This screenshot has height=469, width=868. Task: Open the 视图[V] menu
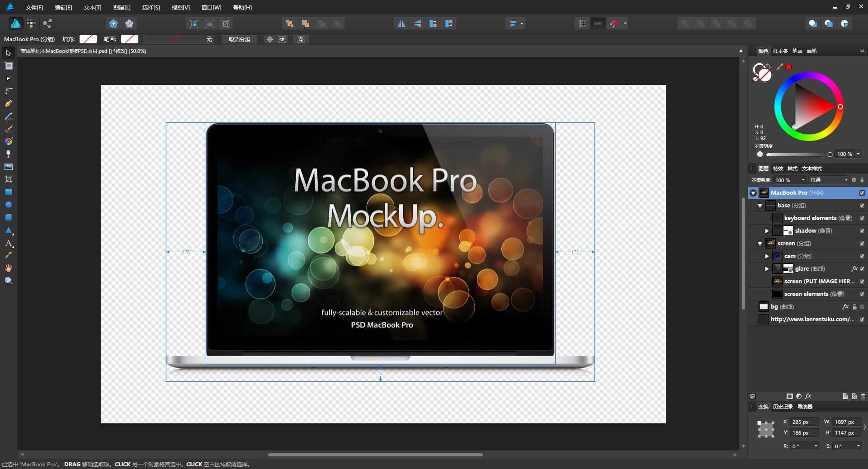click(x=180, y=7)
